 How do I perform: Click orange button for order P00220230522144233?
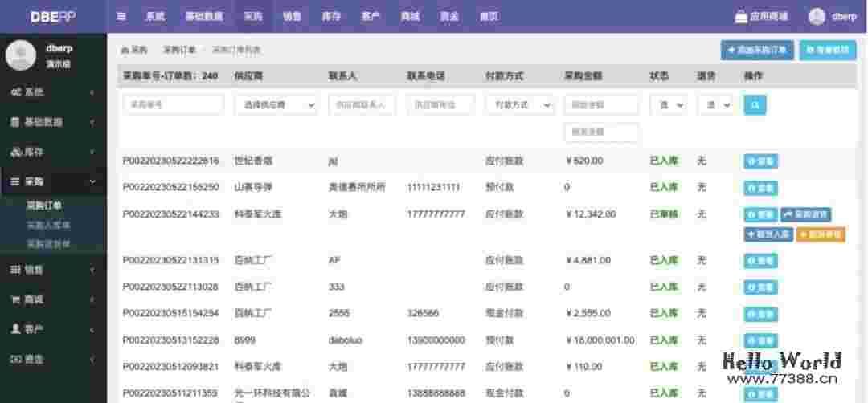point(821,234)
